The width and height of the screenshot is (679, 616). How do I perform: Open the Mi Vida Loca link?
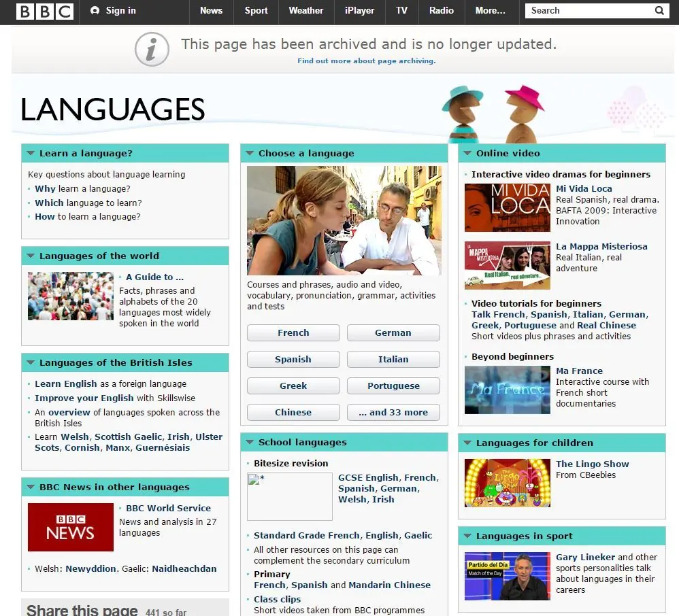(x=584, y=189)
